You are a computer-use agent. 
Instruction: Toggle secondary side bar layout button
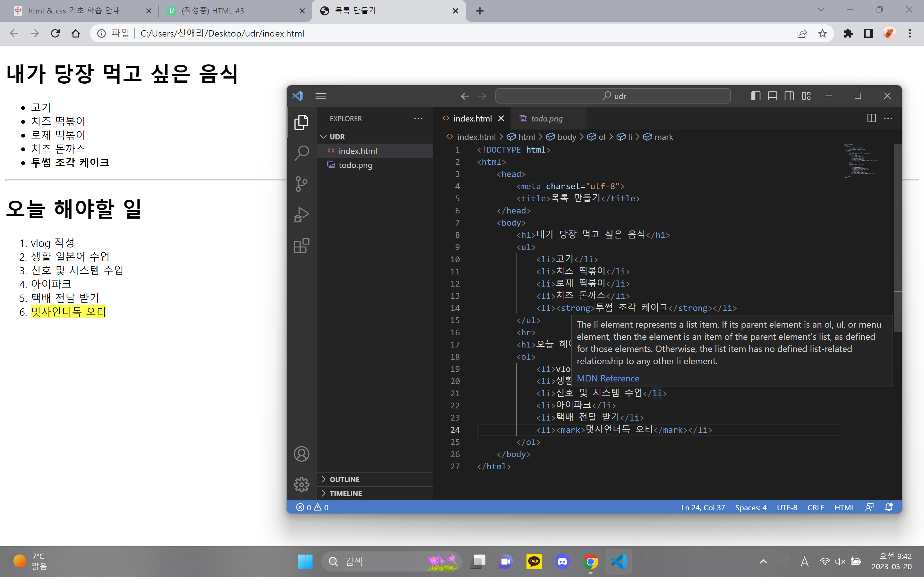point(789,96)
